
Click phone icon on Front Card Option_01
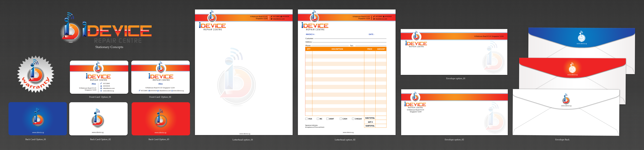(101, 83)
